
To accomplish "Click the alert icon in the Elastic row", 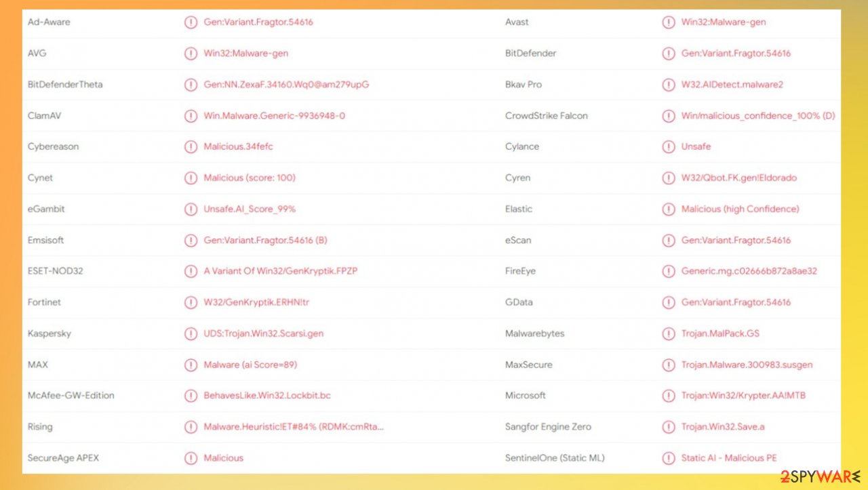I will pyautogui.click(x=669, y=209).
